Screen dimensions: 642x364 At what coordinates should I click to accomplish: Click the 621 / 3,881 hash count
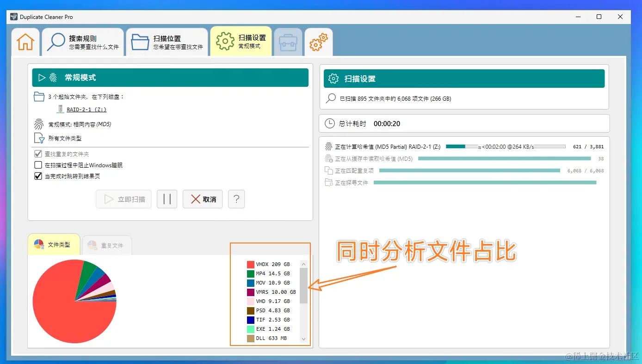[x=588, y=147]
